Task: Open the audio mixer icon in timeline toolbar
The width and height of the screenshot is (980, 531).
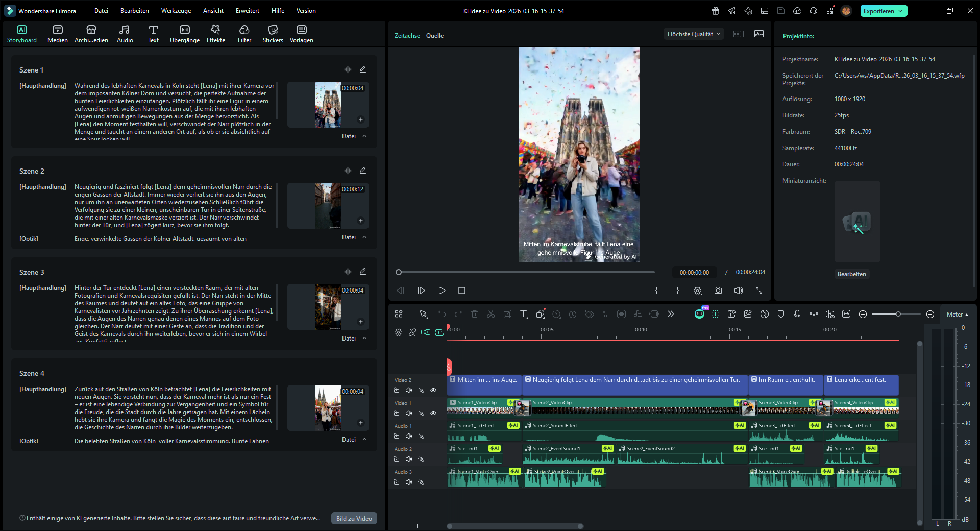Action: point(814,314)
